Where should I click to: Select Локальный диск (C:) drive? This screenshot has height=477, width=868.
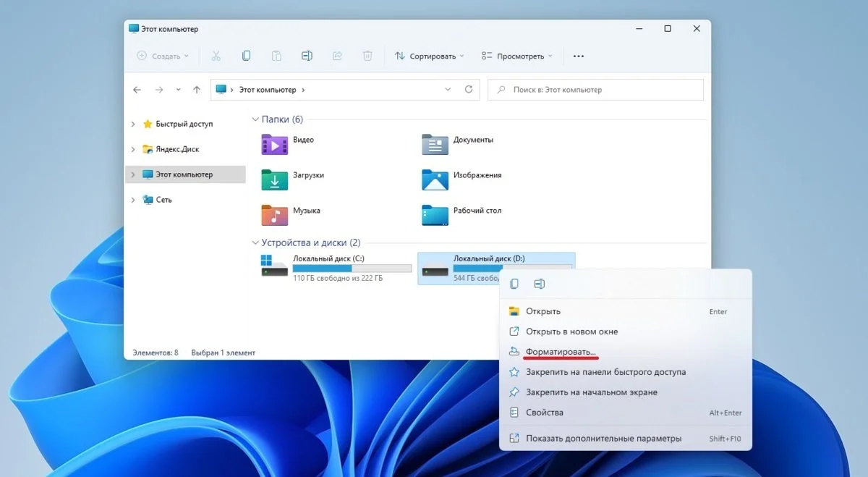coord(336,268)
